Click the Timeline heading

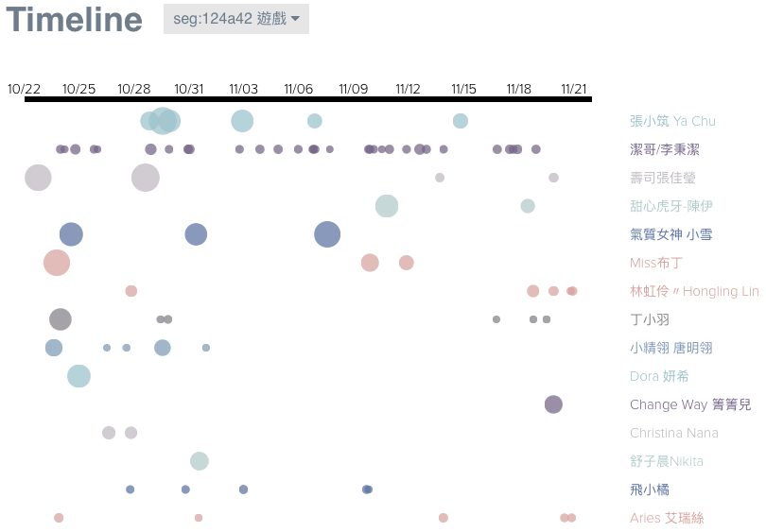74,20
